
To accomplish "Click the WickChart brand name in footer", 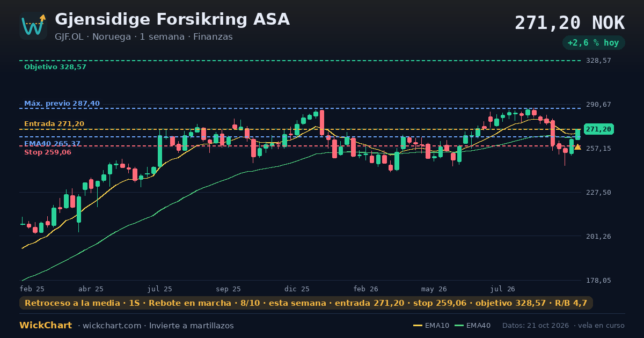I will (x=46, y=326).
